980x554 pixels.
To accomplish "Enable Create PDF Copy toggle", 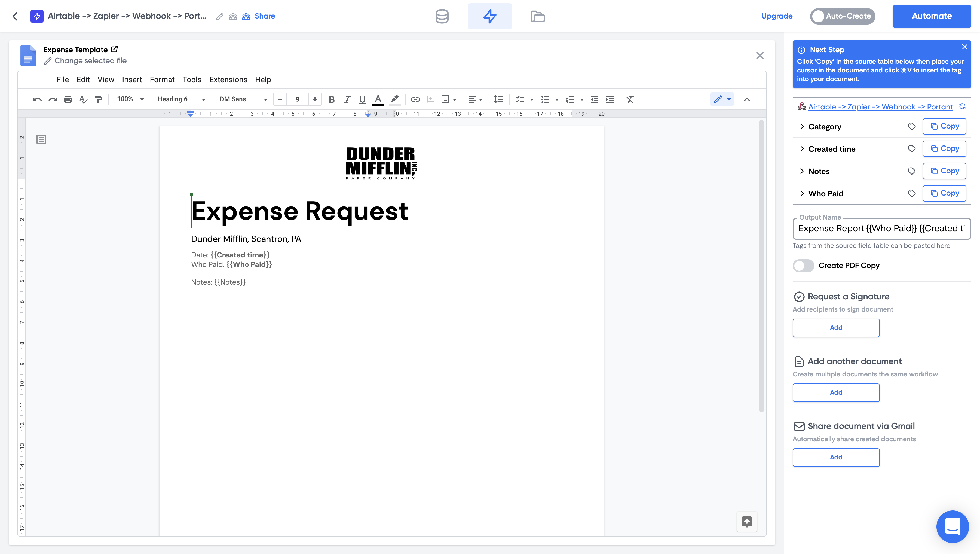I will click(803, 266).
